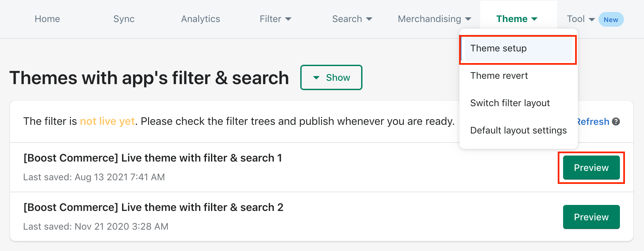Collapse the Theme dropdown menu

pyautogui.click(x=517, y=19)
